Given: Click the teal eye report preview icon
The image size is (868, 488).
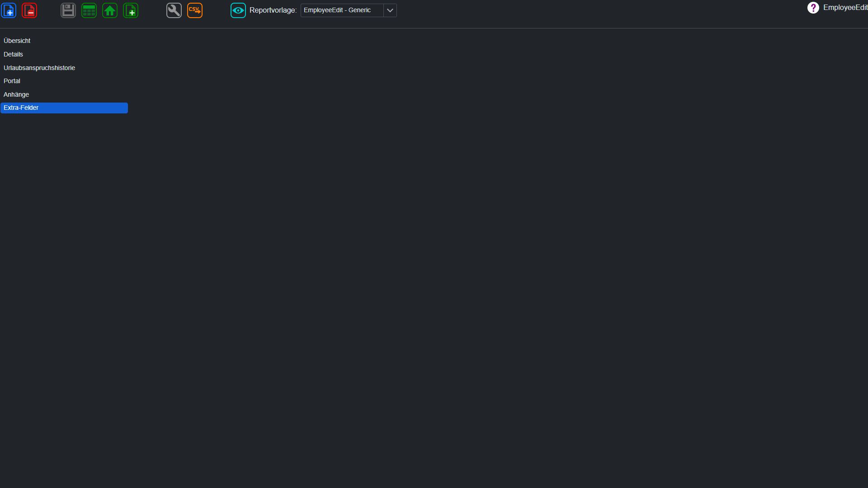Looking at the screenshot, I should [x=238, y=10].
